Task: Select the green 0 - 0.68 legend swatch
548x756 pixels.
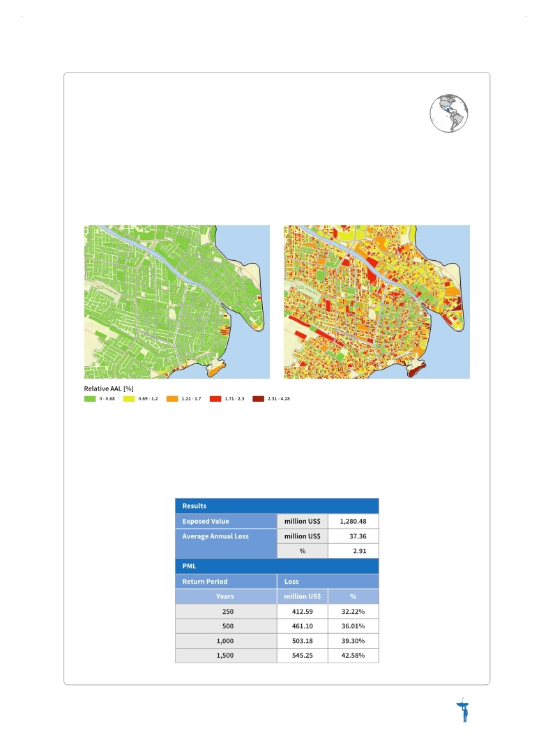Action: point(90,399)
